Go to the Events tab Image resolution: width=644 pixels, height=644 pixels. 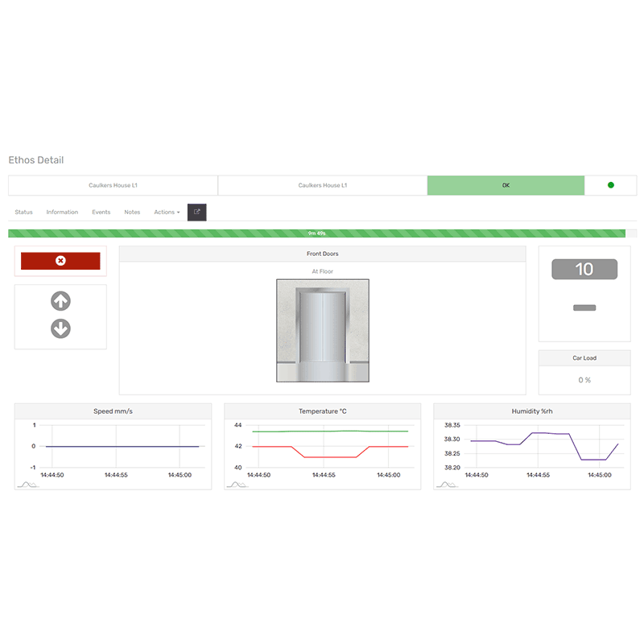(101, 213)
